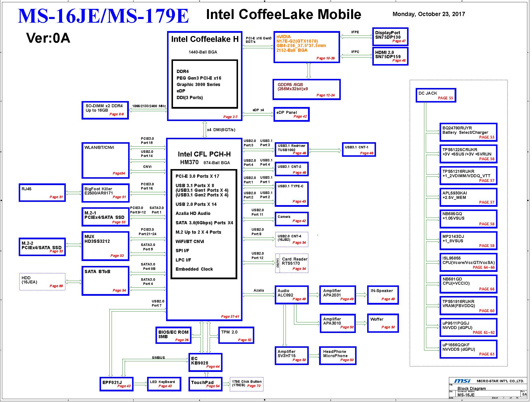Select the Intel CFL PCH-H title

tap(204, 154)
